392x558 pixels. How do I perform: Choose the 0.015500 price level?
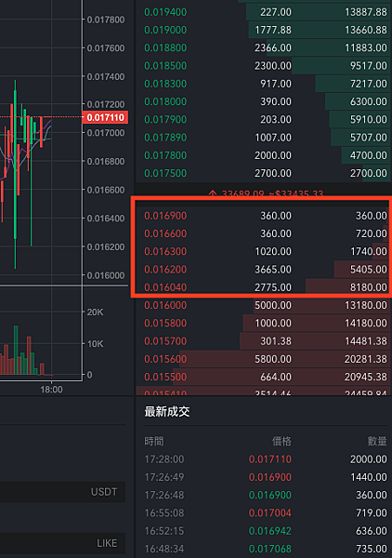point(165,377)
